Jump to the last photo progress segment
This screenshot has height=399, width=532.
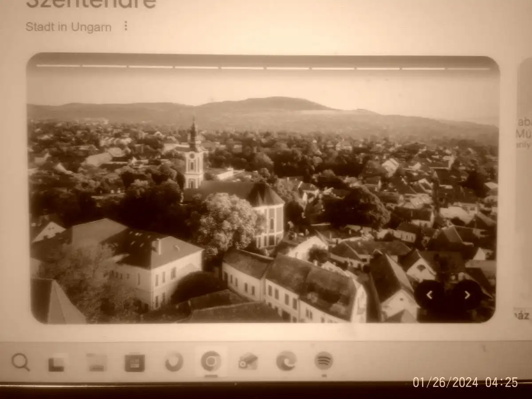pyautogui.click(x=468, y=69)
